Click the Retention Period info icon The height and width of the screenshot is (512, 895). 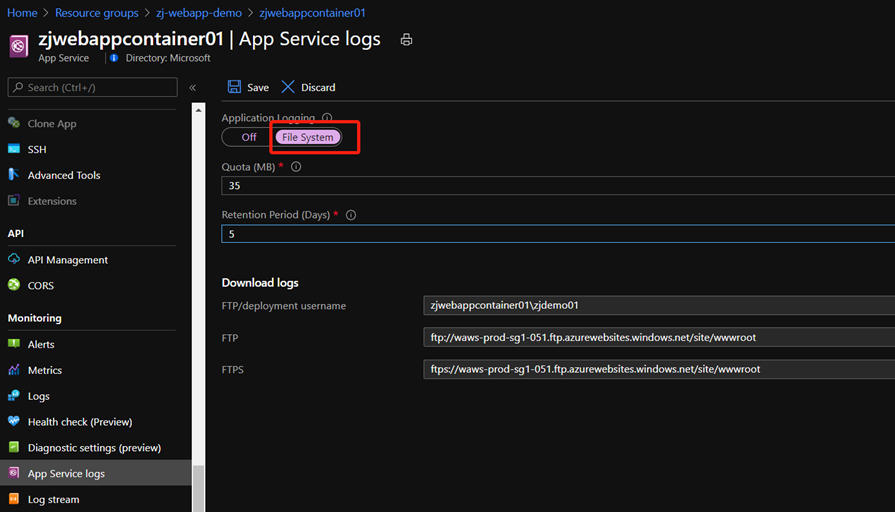click(x=351, y=215)
